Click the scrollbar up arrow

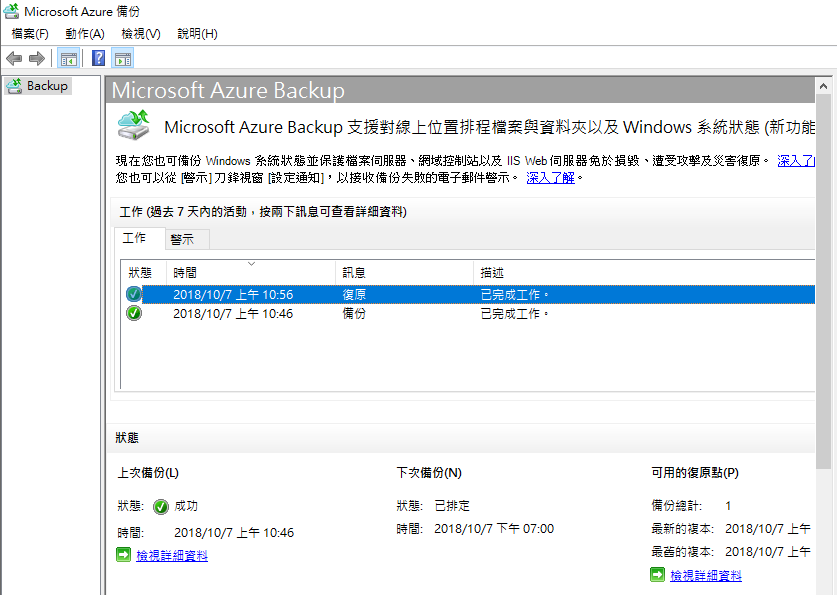pos(823,86)
